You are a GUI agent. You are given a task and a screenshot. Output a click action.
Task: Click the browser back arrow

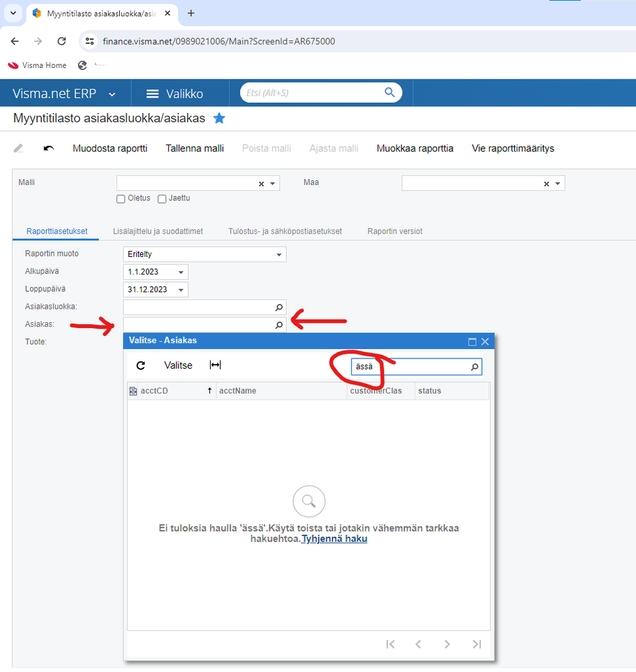pos(15,41)
